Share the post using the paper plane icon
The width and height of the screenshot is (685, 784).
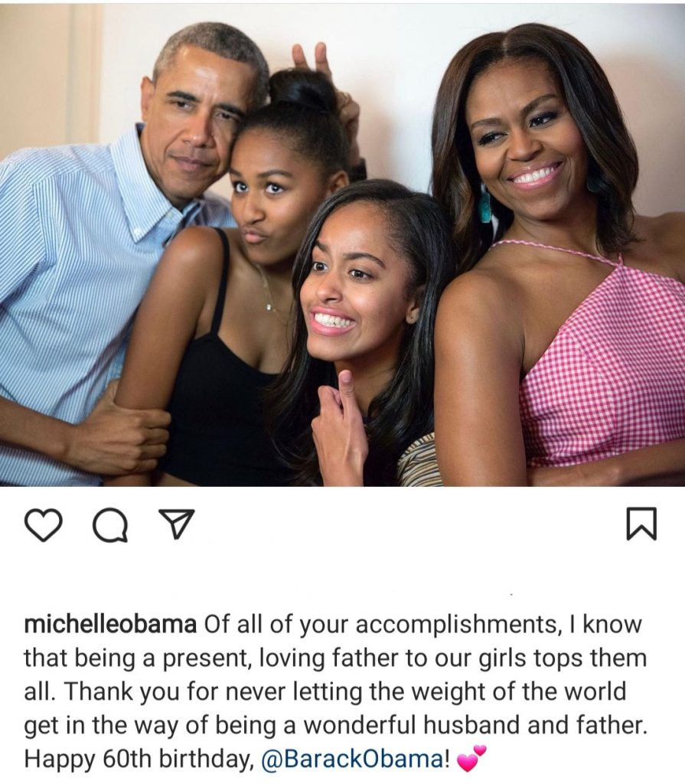[x=176, y=524]
